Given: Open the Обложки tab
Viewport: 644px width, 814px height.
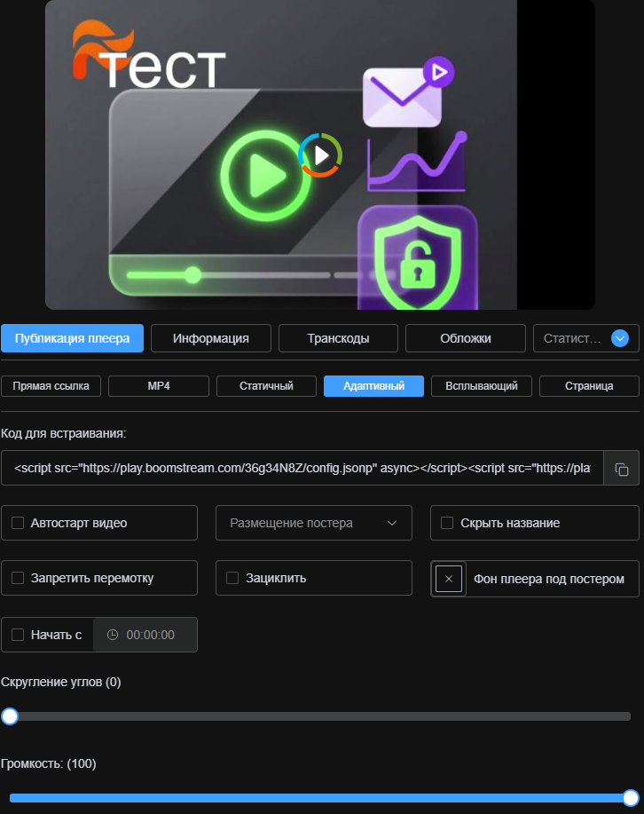Looking at the screenshot, I should point(466,338).
